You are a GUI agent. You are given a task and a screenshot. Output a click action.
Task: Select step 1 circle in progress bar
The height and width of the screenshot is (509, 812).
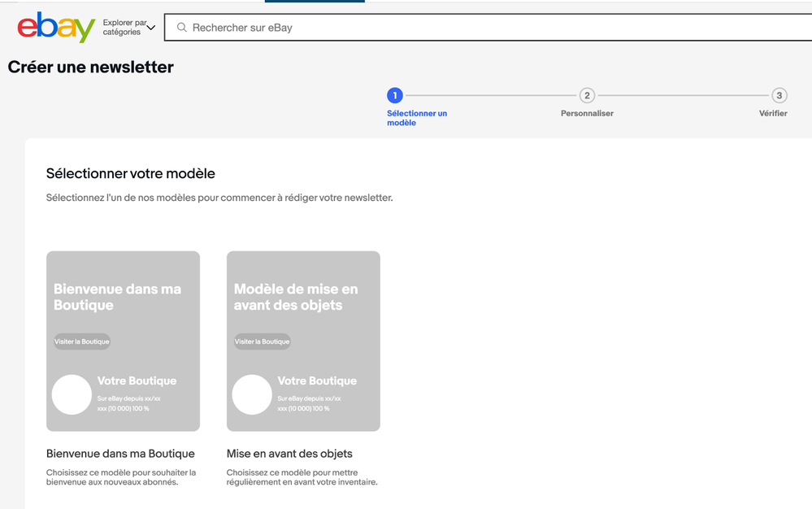[x=394, y=95]
